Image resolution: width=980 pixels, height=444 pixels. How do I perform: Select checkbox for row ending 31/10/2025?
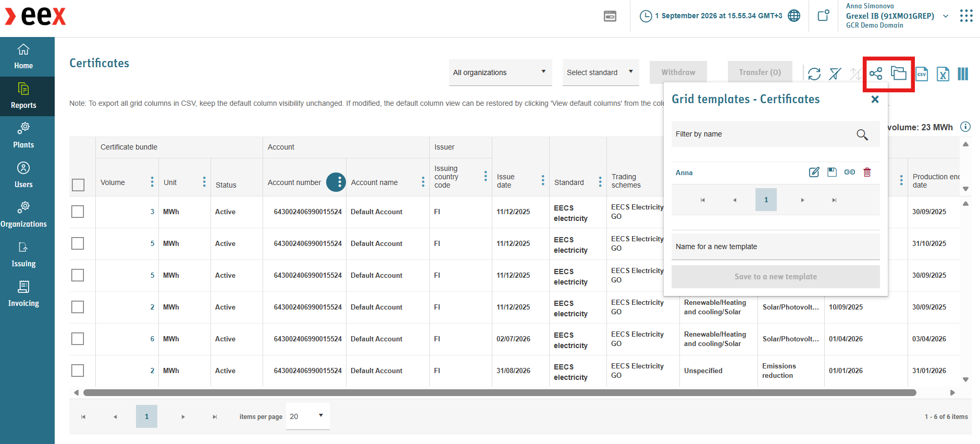pyautogui.click(x=78, y=243)
